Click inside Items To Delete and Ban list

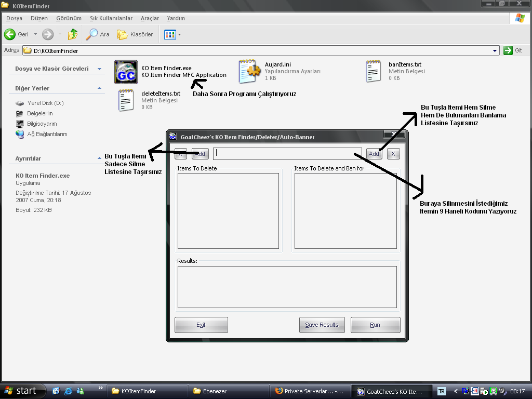345,211
